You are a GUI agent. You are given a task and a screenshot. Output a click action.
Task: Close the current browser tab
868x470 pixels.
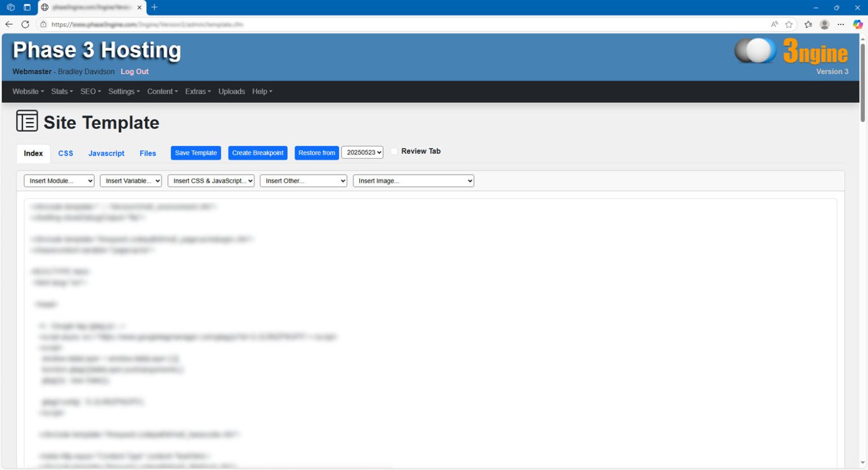tap(139, 8)
